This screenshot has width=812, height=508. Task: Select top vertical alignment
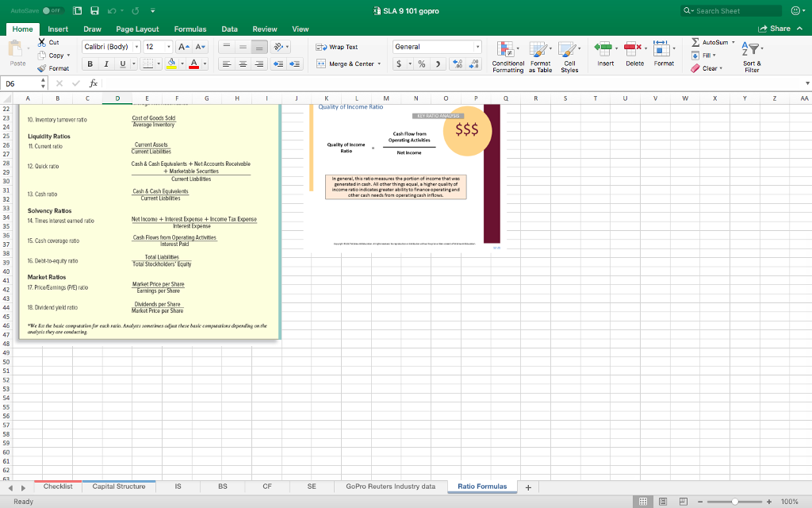[226, 47]
